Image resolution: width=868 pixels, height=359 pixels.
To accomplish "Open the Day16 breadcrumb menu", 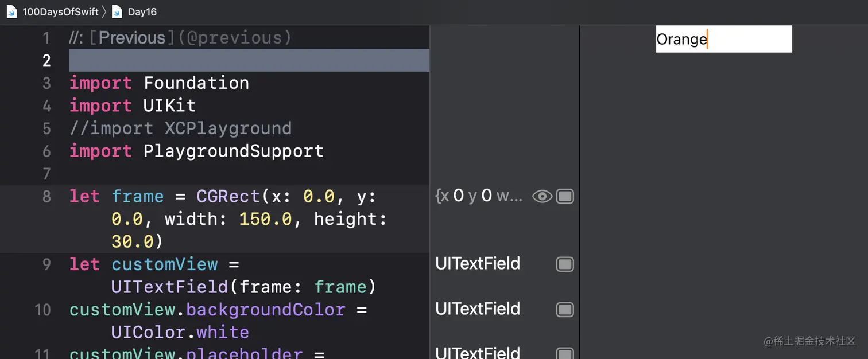I will (142, 11).
